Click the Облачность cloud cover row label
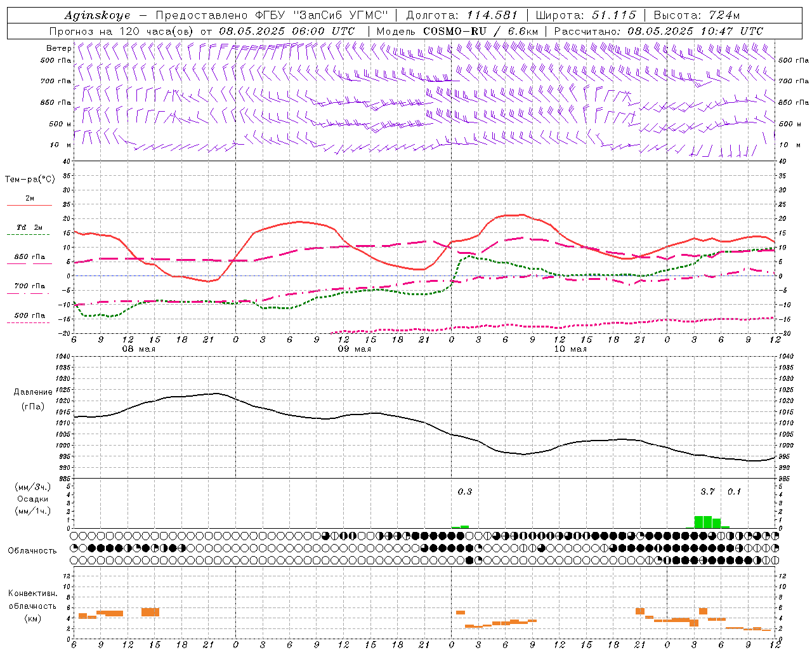The width and height of the screenshot is (812, 650). coord(32,551)
